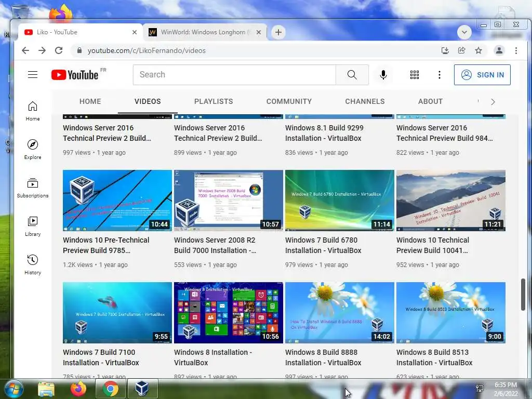Open Subscriptions in sidebar

point(33,188)
